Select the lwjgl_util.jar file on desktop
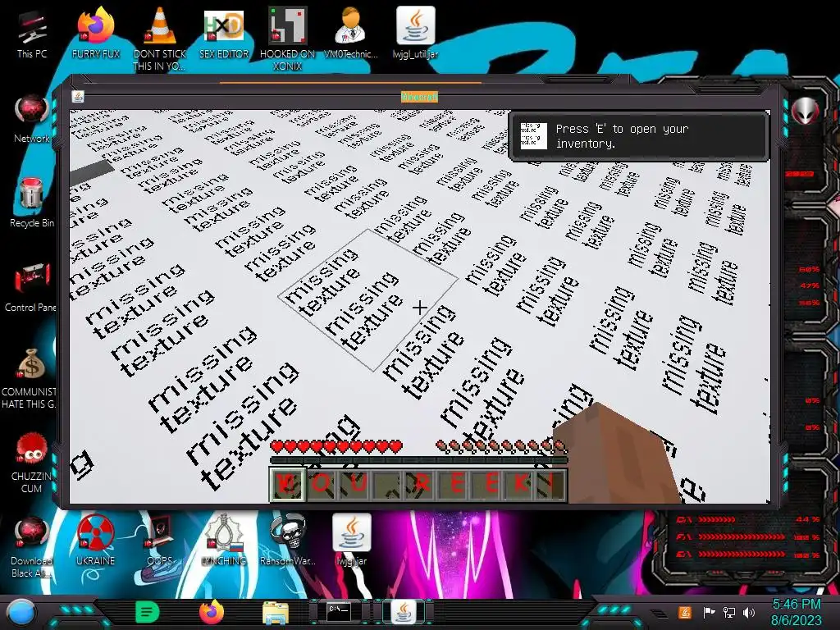This screenshot has width=840, height=630. (415, 31)
